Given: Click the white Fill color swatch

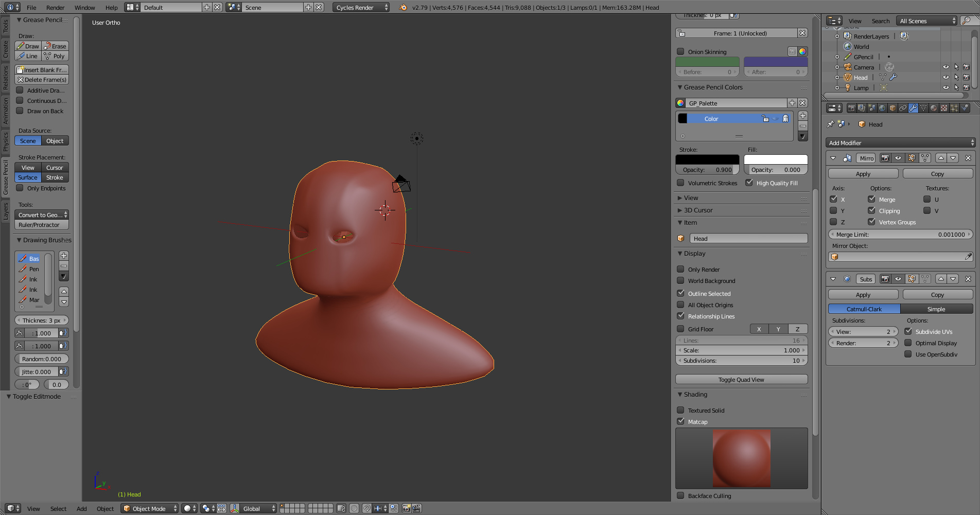Looking at the screenshot, I should point(776,159).
